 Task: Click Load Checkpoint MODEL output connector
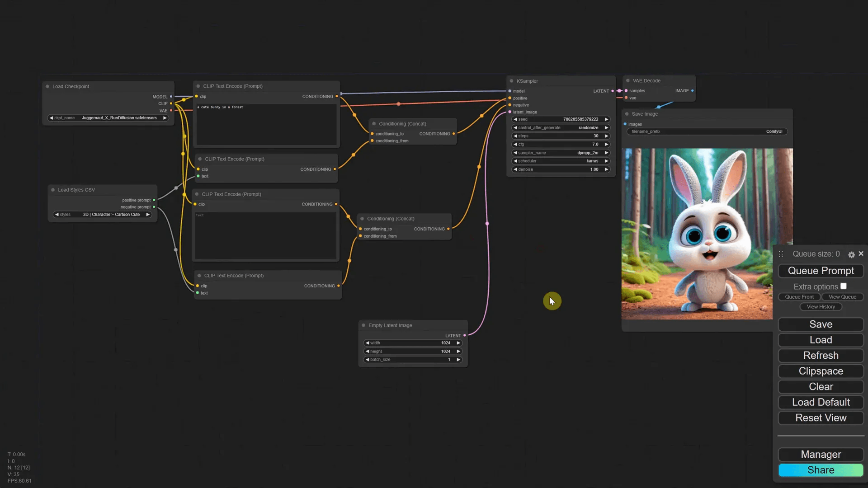click(x=171, y=97)
